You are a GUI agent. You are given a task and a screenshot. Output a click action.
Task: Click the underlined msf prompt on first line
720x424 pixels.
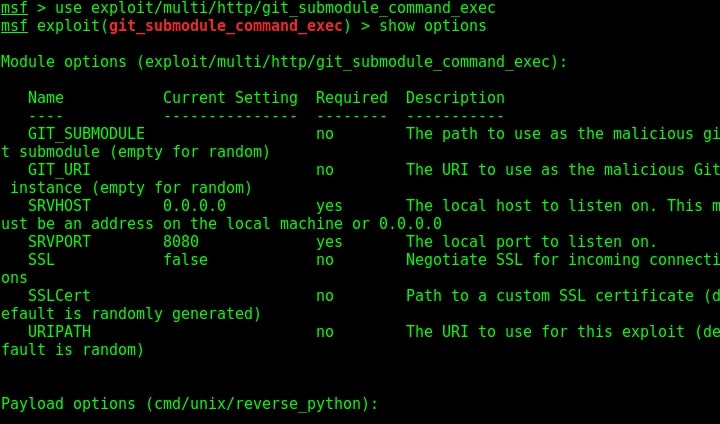[x=14, y=8]
